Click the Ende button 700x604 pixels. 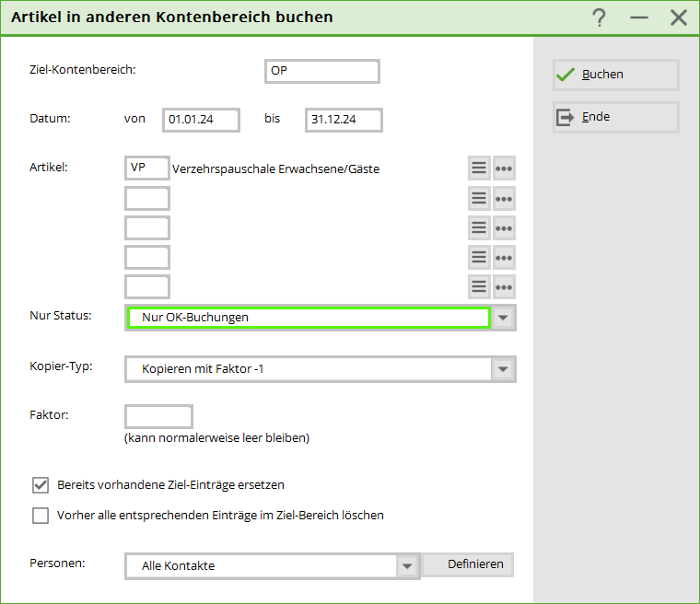click(615, 118)
